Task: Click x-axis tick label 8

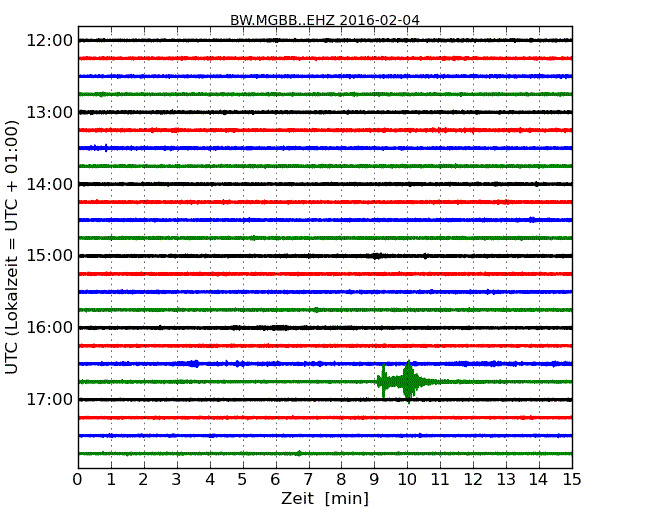Action: point(341,480)
